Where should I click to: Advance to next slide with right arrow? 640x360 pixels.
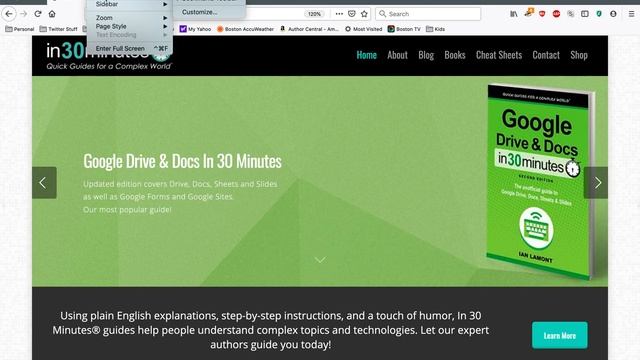click(596, 182)
